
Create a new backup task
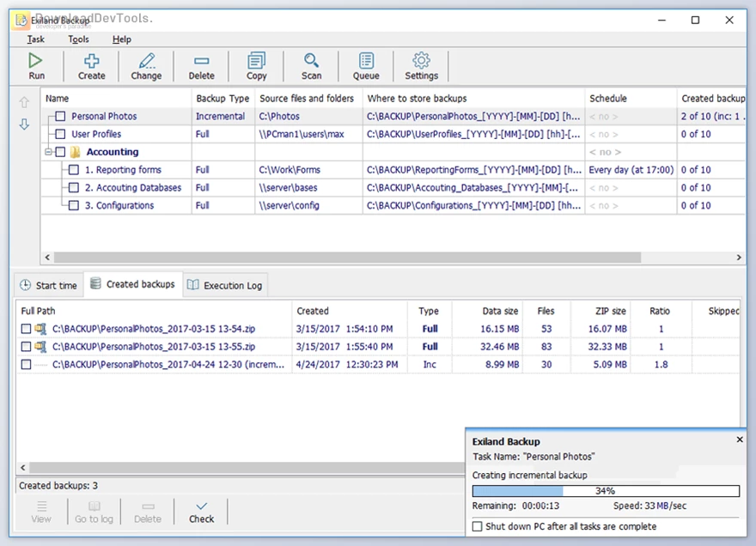pos(91,66)
